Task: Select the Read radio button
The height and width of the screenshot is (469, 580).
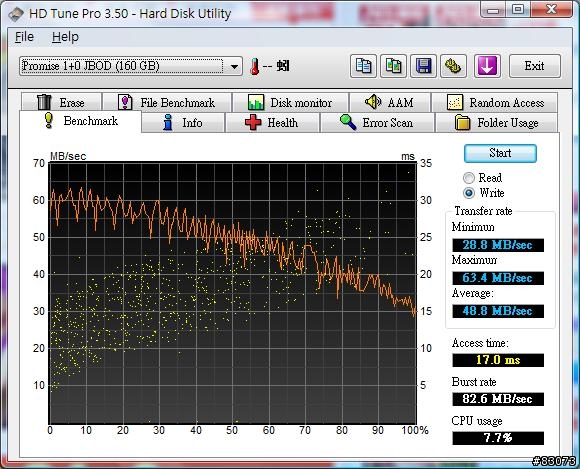Action: click(x=469, y=178)
